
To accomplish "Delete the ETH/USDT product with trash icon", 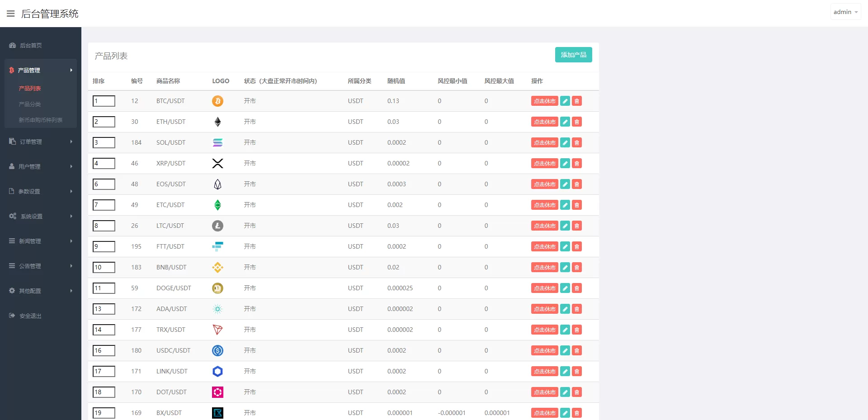I will [576, 122].
